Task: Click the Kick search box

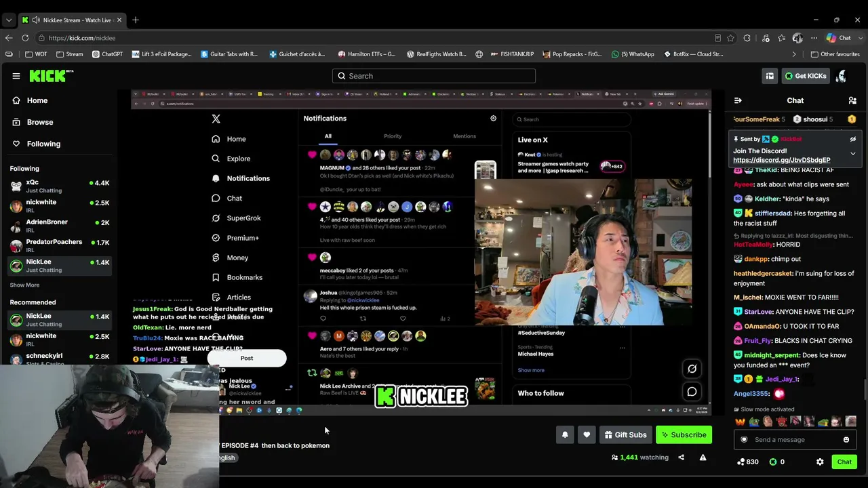Action: click(434, 76)
